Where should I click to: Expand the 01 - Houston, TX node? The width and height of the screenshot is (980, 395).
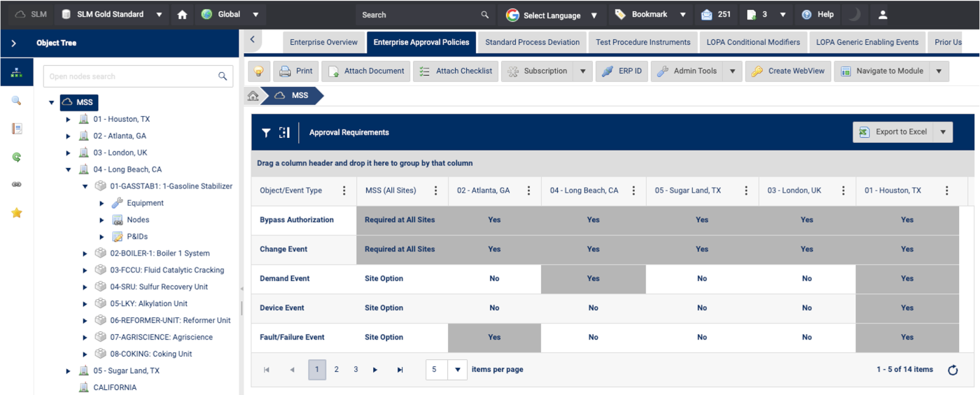pyautogui.click(x=69, y=119)
